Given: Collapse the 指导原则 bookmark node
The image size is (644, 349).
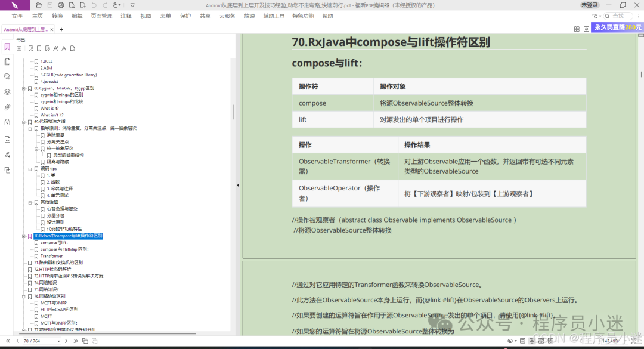Looking at the screenshot, I should coord(30,129).
